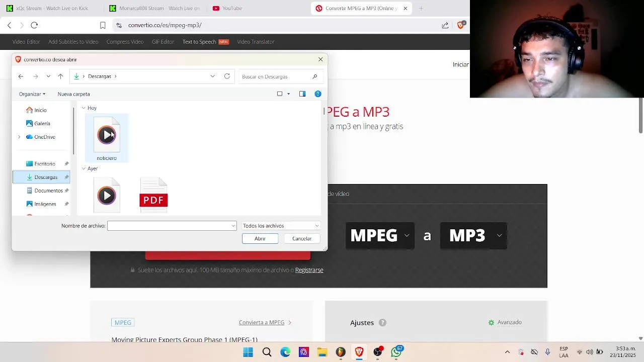Open Add Subtitles to Video
This screenshot has height=362, width=644.
[73, 42]
